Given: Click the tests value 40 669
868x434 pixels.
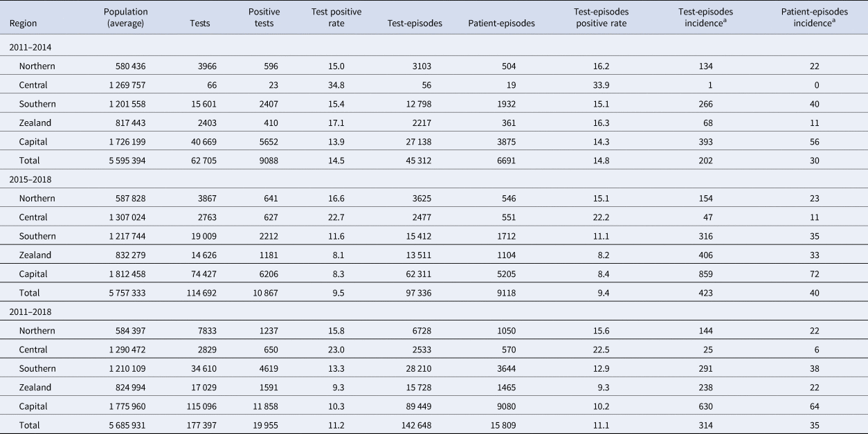Looking at the screenshot, I should coord(195,142).
